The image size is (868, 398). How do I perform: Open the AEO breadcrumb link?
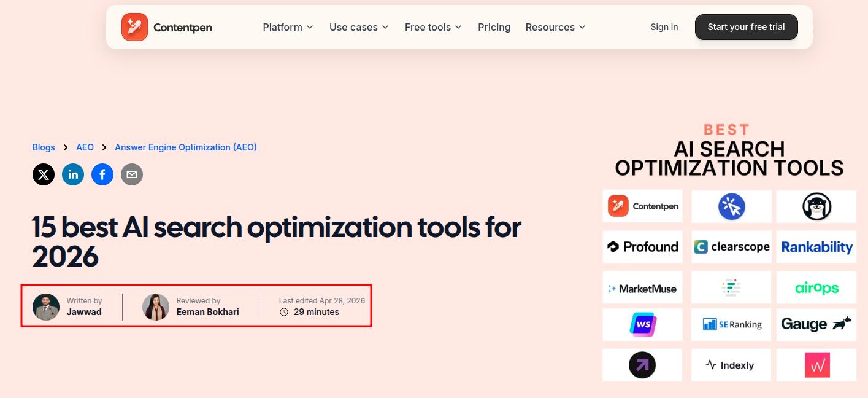point(85,147)
